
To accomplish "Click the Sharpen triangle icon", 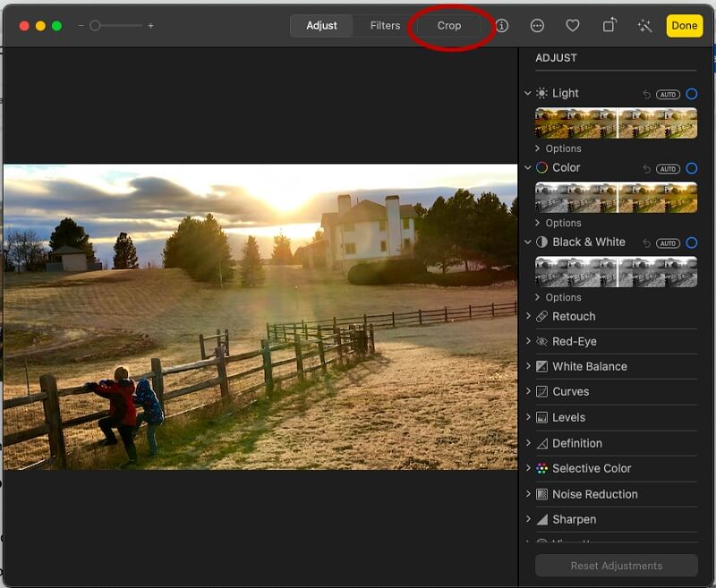I will pos(541,519).
